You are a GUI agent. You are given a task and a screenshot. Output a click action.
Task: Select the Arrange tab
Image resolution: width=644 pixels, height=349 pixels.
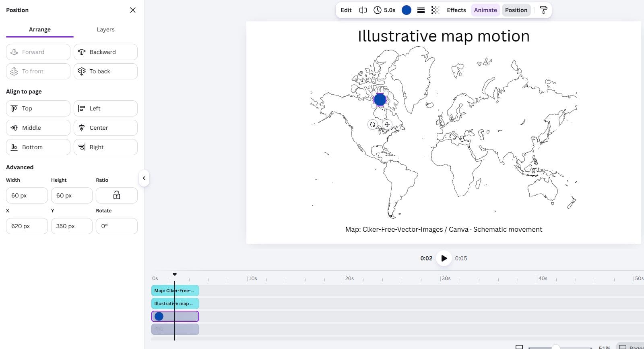40,29
